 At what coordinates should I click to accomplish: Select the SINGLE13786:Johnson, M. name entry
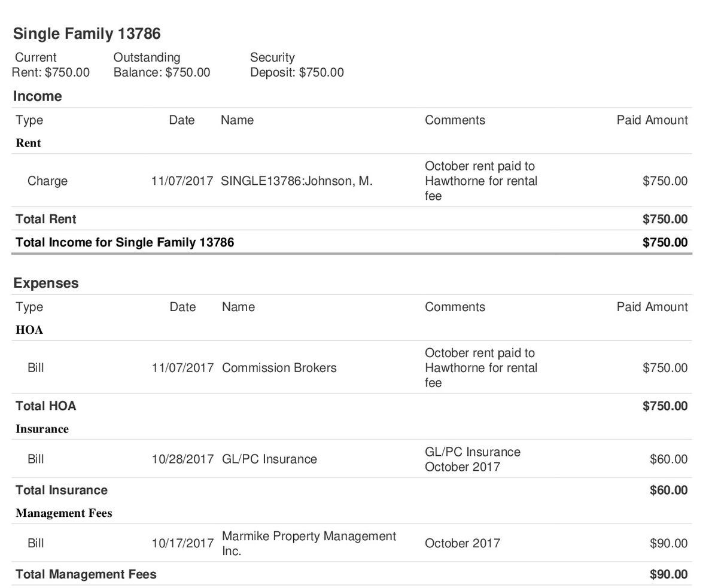296,181
